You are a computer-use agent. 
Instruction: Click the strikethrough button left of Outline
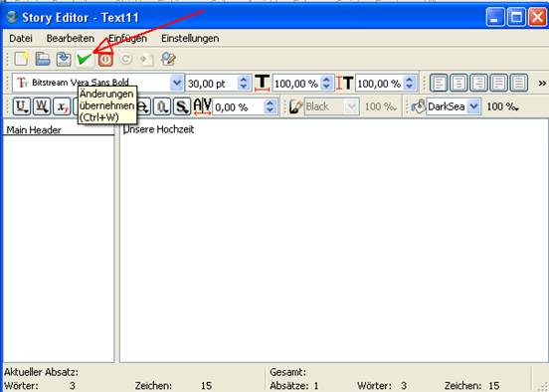point(143,106)
